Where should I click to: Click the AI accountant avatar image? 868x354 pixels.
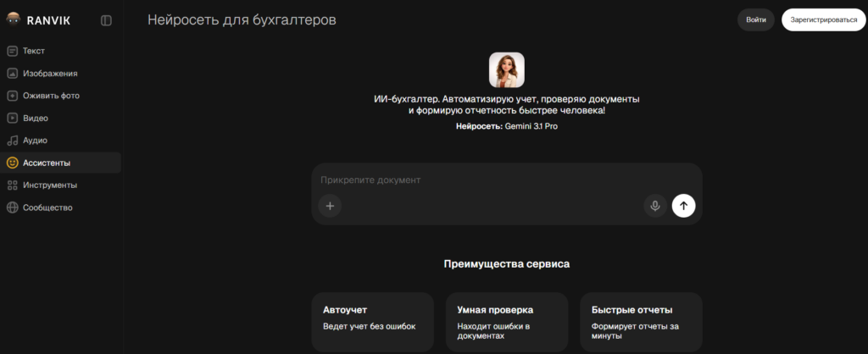(507, 69)
